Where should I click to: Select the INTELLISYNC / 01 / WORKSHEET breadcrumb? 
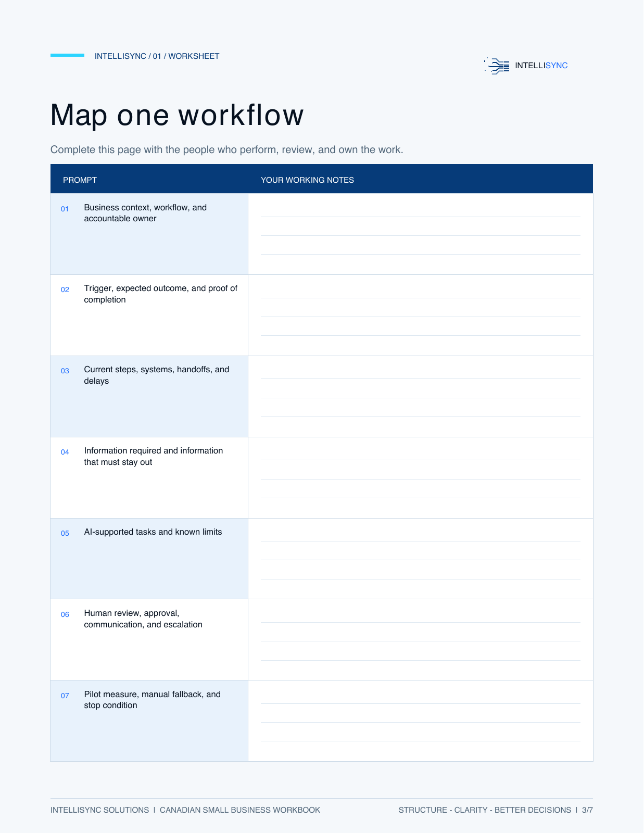tap(157, 56)
